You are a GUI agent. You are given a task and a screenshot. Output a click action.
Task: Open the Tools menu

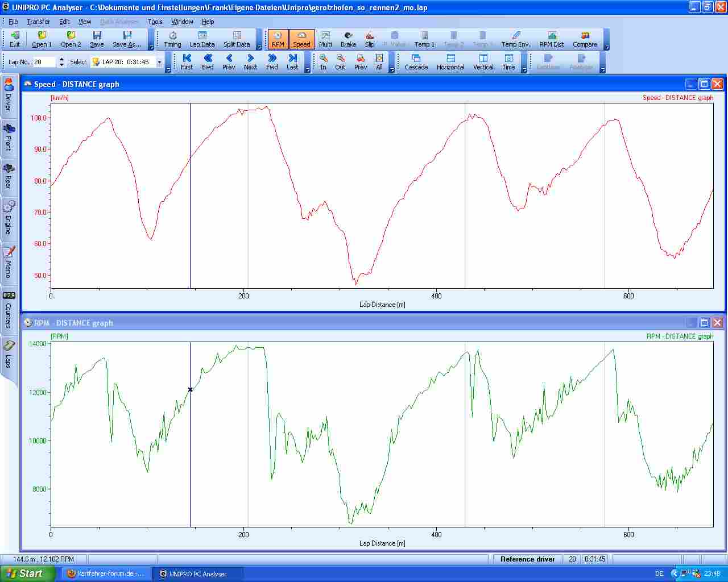point(155,22)
